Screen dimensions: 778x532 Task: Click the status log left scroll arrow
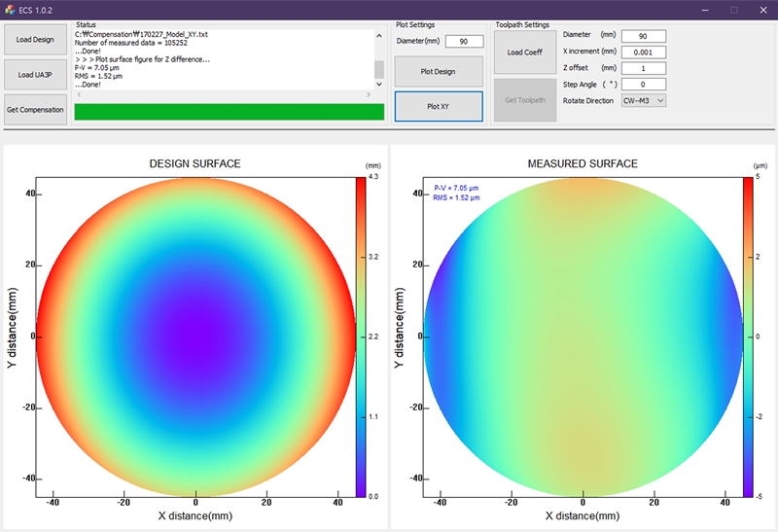coord(79,95)
